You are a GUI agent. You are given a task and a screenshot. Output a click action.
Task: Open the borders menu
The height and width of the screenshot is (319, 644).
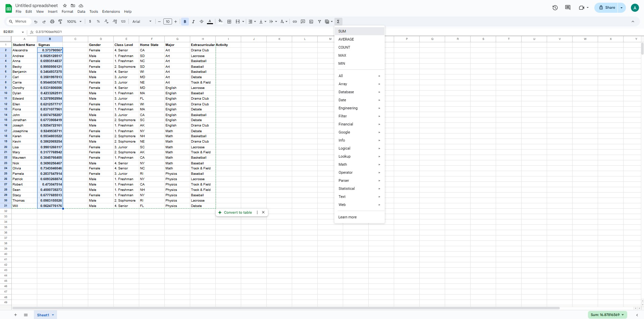pyautogui.click(x=229, y=21)
